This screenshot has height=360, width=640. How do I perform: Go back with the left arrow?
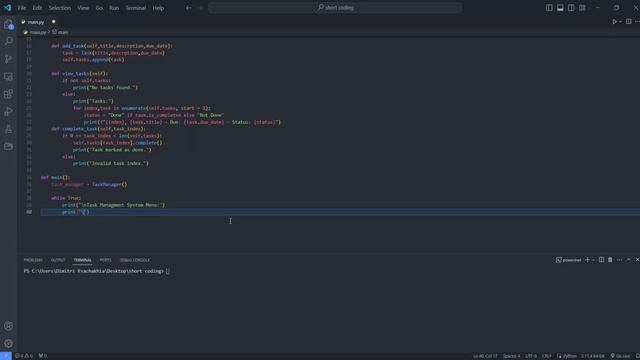[x=189, y=8]
